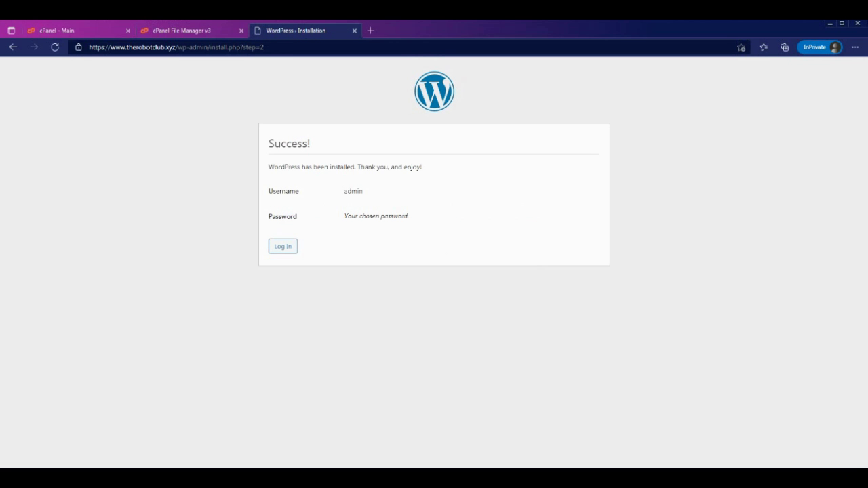
Task: View site information via lock icon
Action: click(79, 47)
